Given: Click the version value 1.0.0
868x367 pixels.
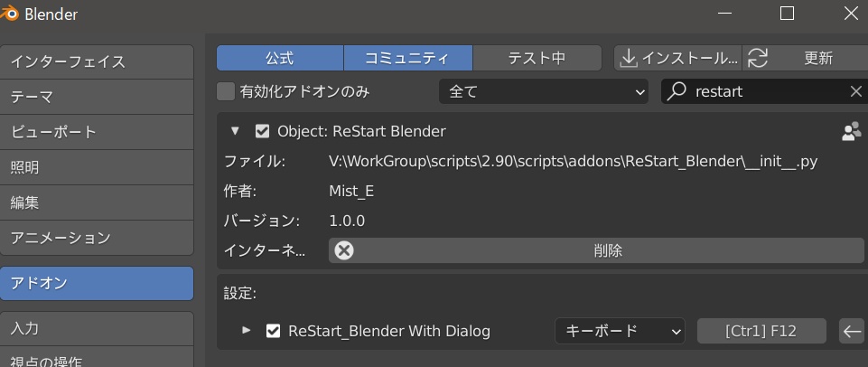Looking at the screenshot, I should point(347,221).
